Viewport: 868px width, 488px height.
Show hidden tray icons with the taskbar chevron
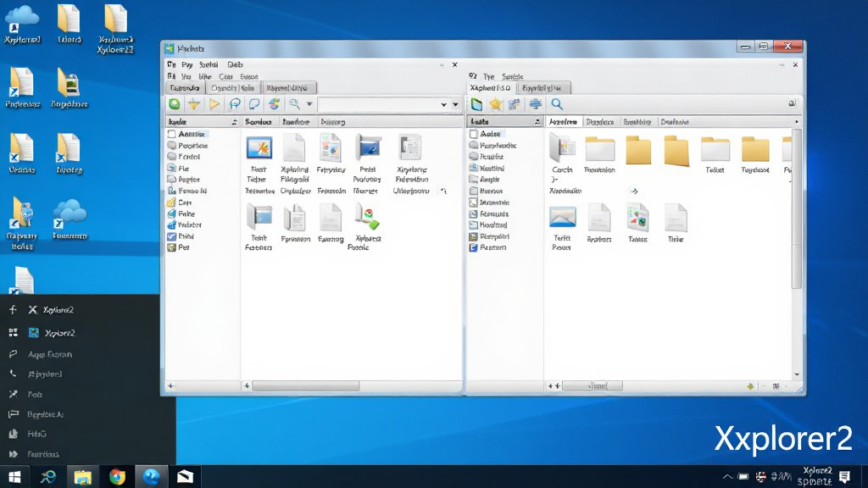click(x=727, y=477)
